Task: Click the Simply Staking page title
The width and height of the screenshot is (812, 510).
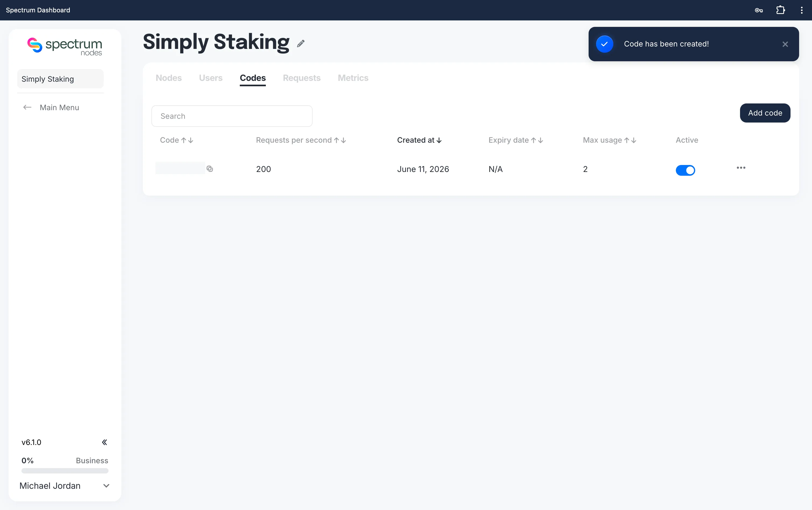Action: pyautogui.click(x=216, y=42)
